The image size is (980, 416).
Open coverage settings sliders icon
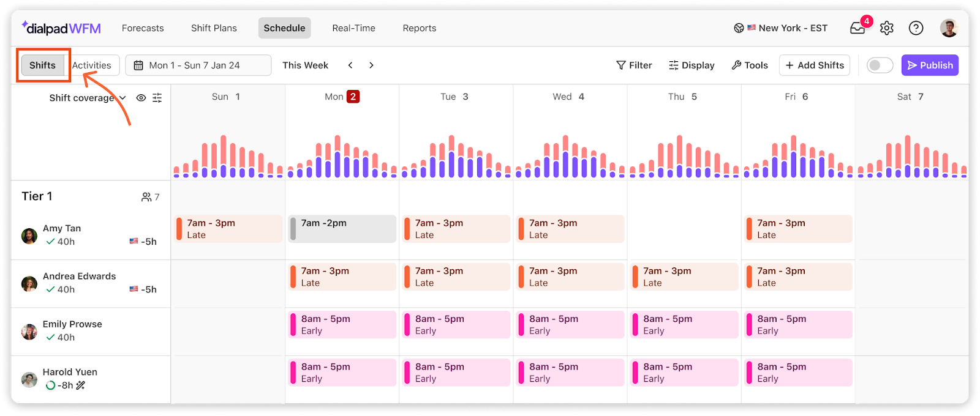tap(157, 98)
